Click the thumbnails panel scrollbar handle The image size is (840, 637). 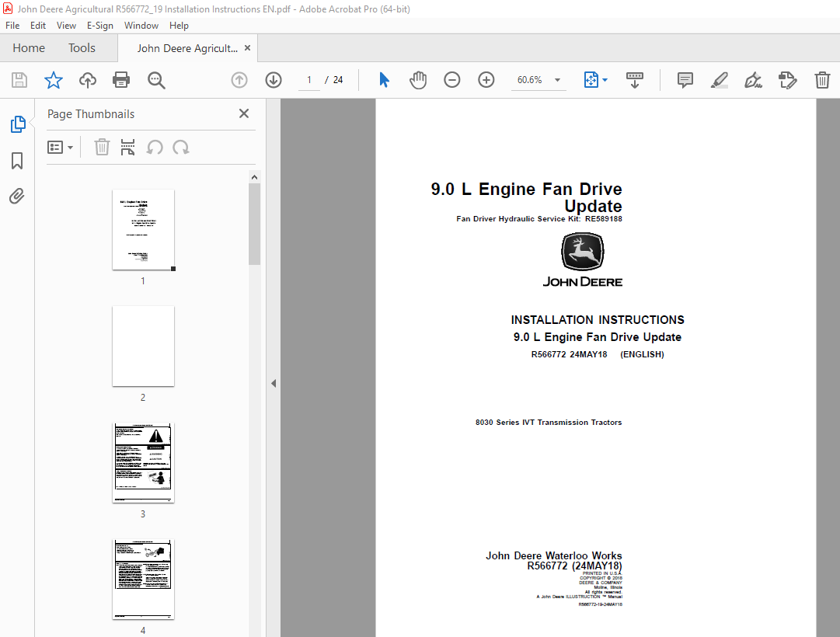tap(254, 224)
